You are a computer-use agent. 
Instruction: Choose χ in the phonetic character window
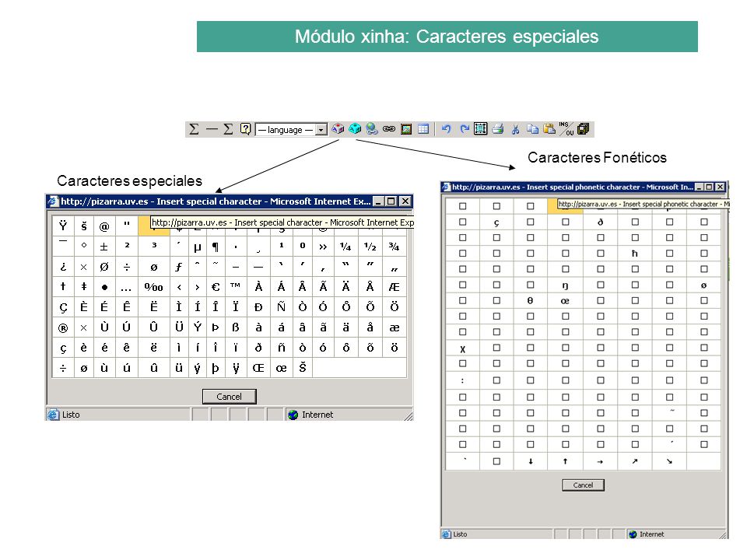[462, 348]
